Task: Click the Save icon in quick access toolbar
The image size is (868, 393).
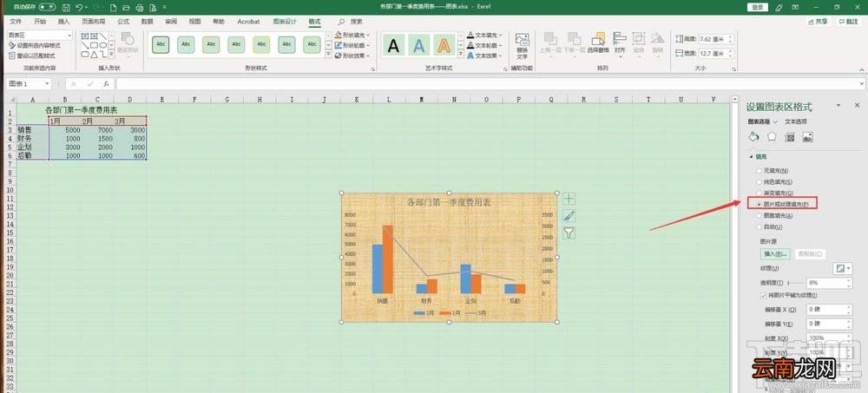Action: click(66, 7)
